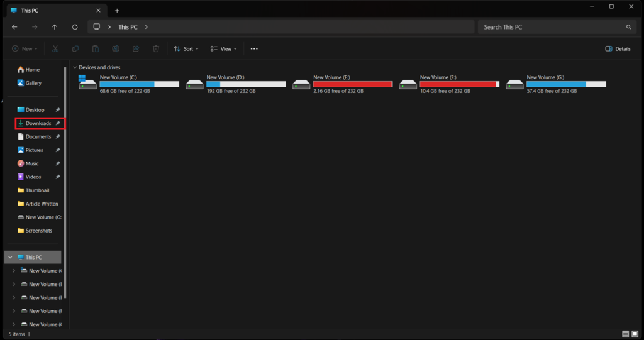The width and height of the screenshot is (644, 340).
Task: Click chevron before This PC in address bar
Action: [x=109, y=27]
